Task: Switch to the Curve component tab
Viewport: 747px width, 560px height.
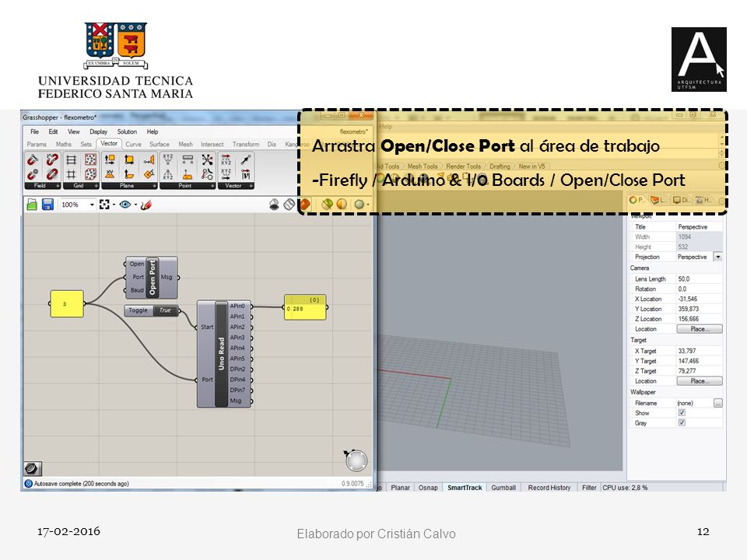Action: tap(133, 145)
